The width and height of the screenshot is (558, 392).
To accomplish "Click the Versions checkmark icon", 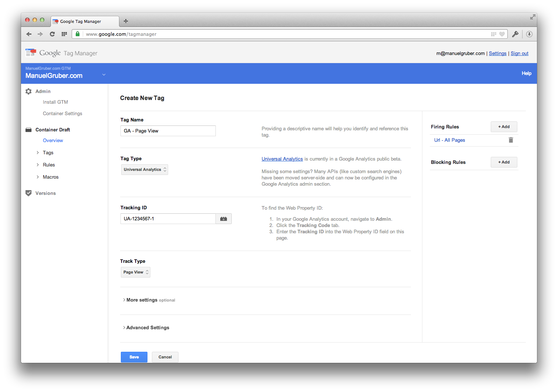I will pyautogui.click(x=28, y=193).
